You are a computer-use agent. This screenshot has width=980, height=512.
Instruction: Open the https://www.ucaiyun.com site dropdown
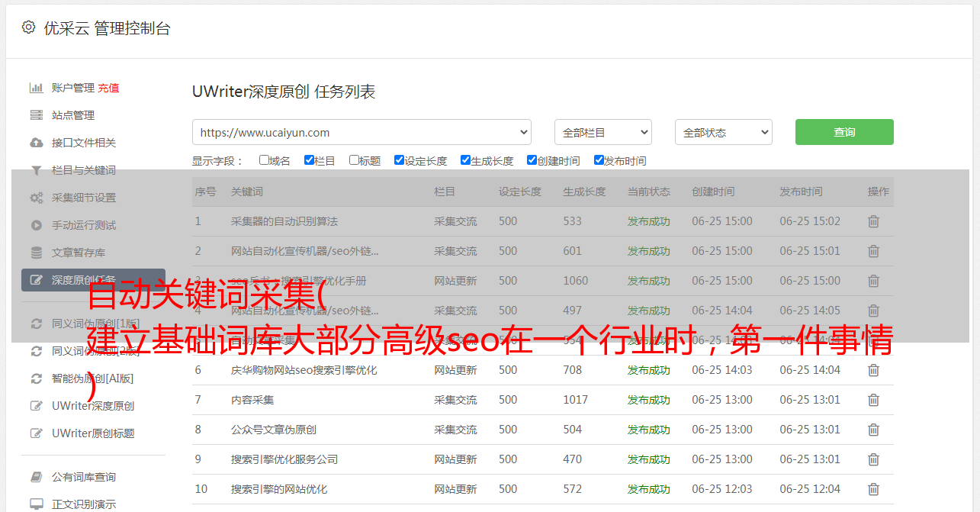(361, 132)
